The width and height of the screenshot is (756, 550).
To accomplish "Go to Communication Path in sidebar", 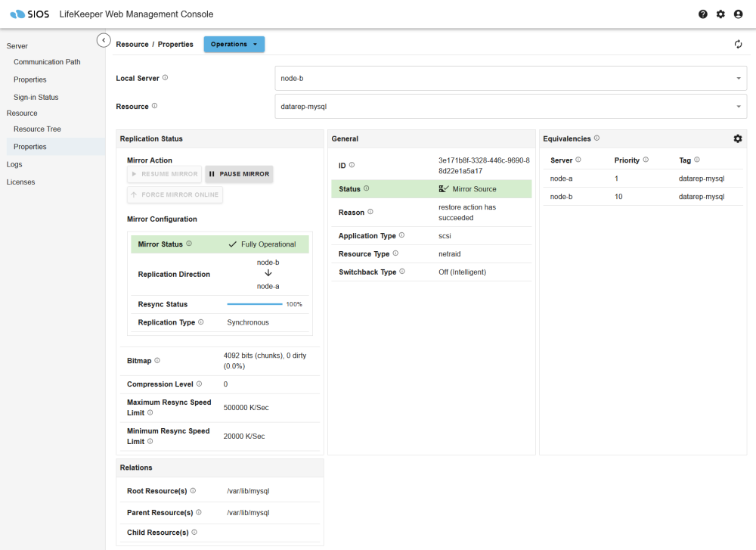I will tap(47, 62).
